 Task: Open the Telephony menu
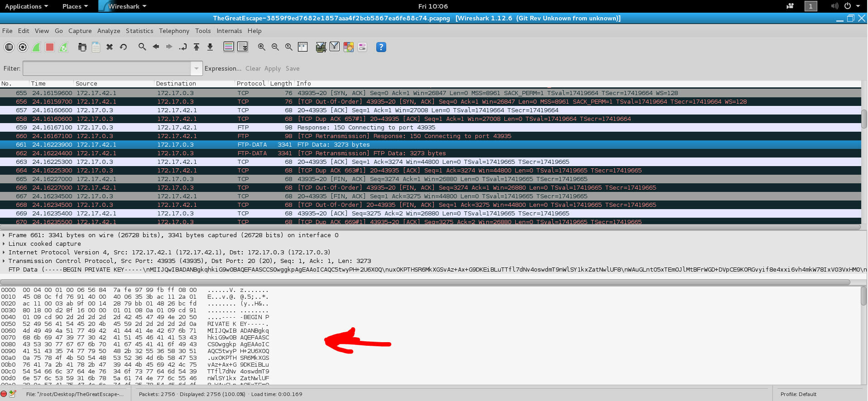(174, 31)
